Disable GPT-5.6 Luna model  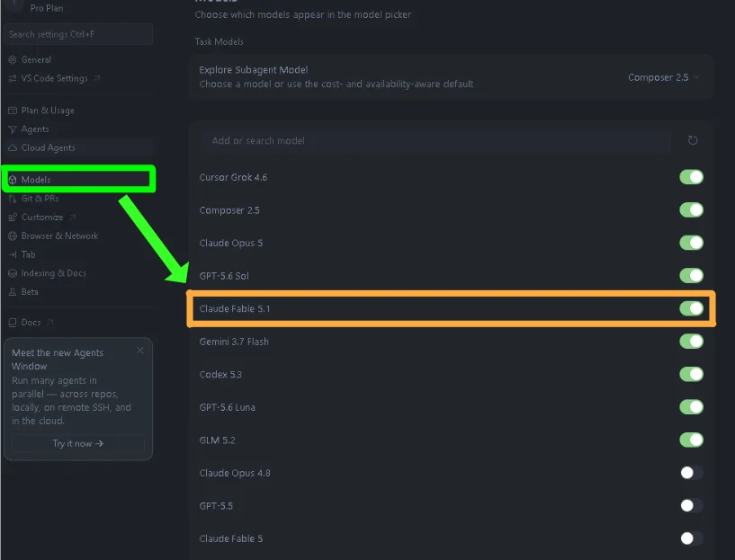pyautogui.click(x=692, y=407)
